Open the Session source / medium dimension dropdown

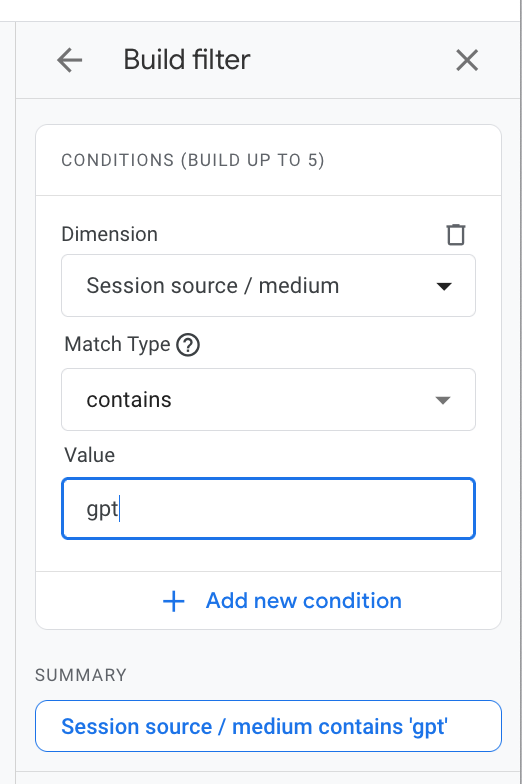pyautogui.click(x=268, y=286)
